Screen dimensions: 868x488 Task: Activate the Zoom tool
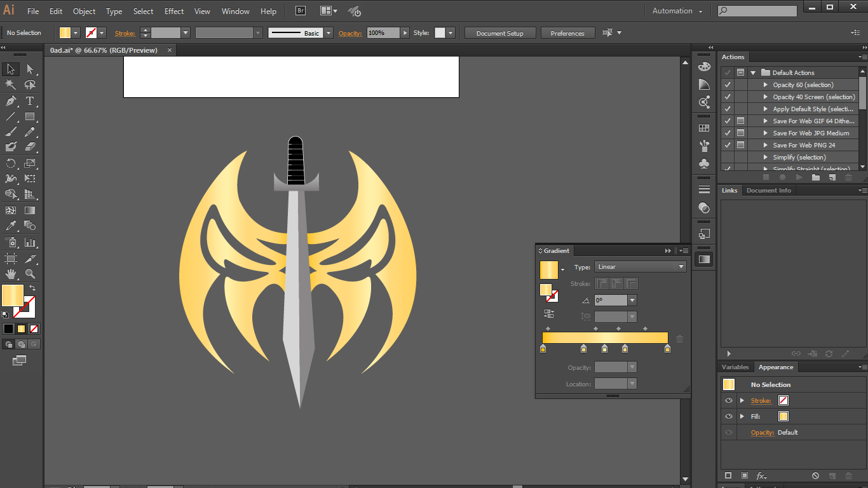pos(30,274)
